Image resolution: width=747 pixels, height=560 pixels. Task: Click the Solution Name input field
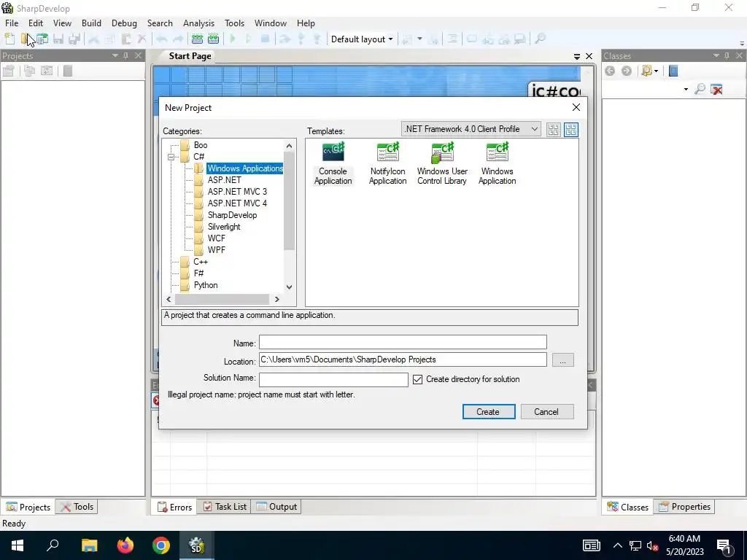point(333,379)
